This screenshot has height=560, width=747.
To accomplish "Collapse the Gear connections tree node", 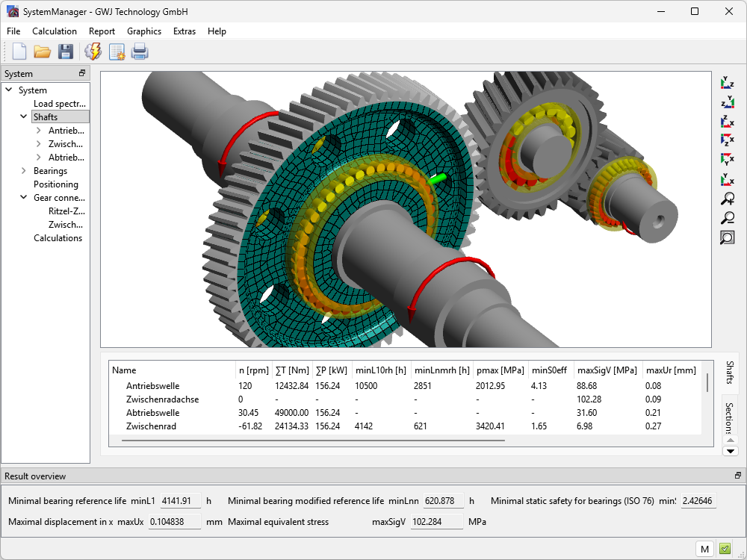I will (x=24, y=198).
